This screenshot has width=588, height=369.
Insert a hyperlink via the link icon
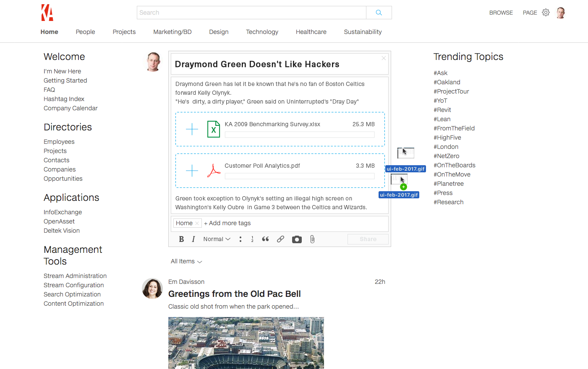click(280, 239)
